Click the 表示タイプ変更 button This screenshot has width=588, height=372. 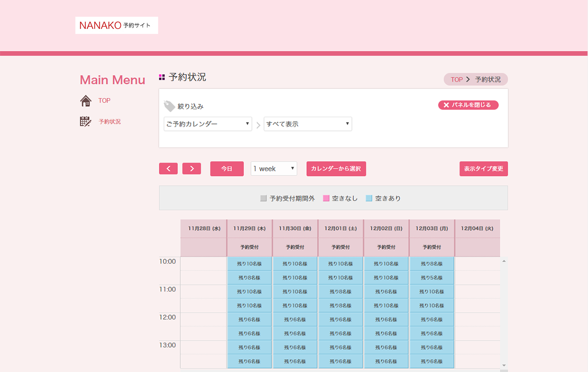[484, 169]
